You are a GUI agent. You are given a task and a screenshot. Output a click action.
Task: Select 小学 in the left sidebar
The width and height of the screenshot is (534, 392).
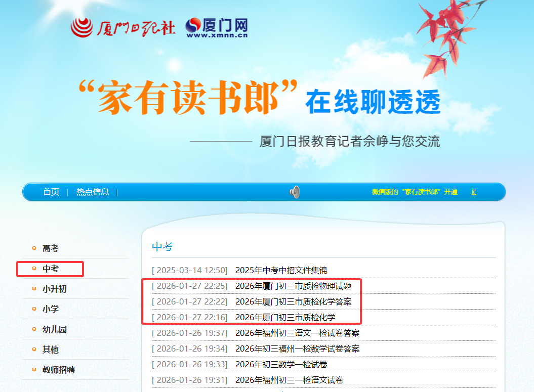click(x=51, y=309)
